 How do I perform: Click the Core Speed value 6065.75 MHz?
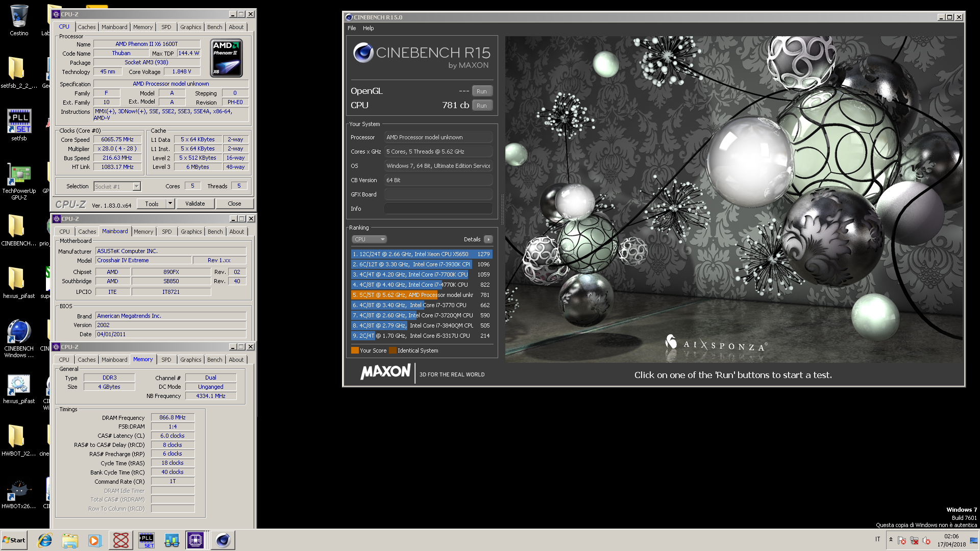click(117, 139)
